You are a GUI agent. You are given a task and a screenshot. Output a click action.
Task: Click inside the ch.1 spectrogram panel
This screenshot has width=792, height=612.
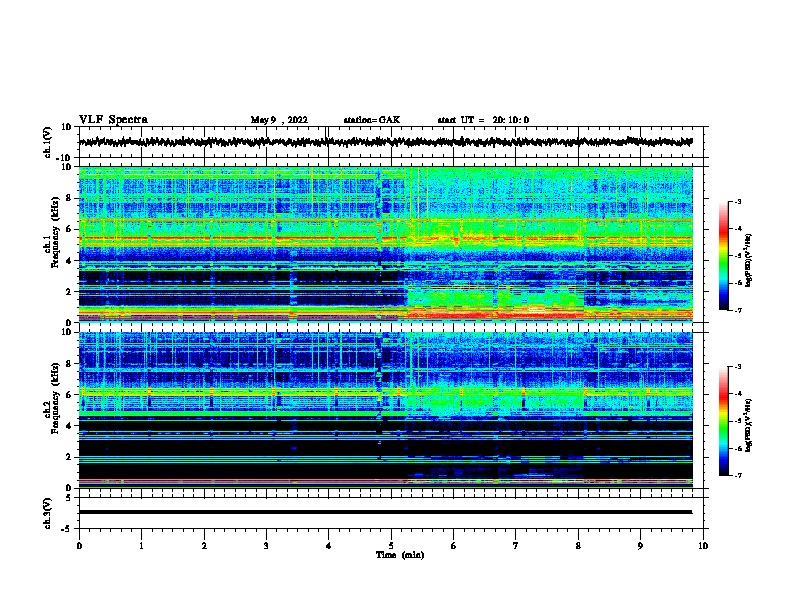point(385,244)
